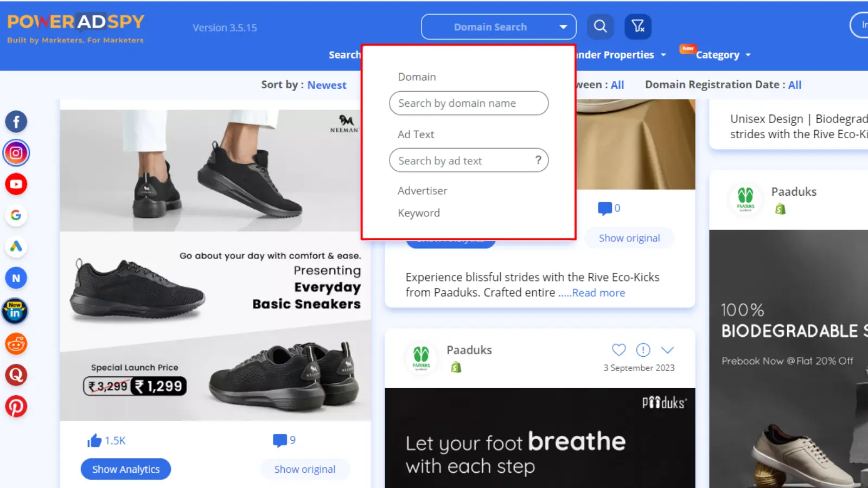Image resolution: width=868 pixels, height=488 pixels.
Task: Click the PowerAdSpy logo
Action: 76,28
